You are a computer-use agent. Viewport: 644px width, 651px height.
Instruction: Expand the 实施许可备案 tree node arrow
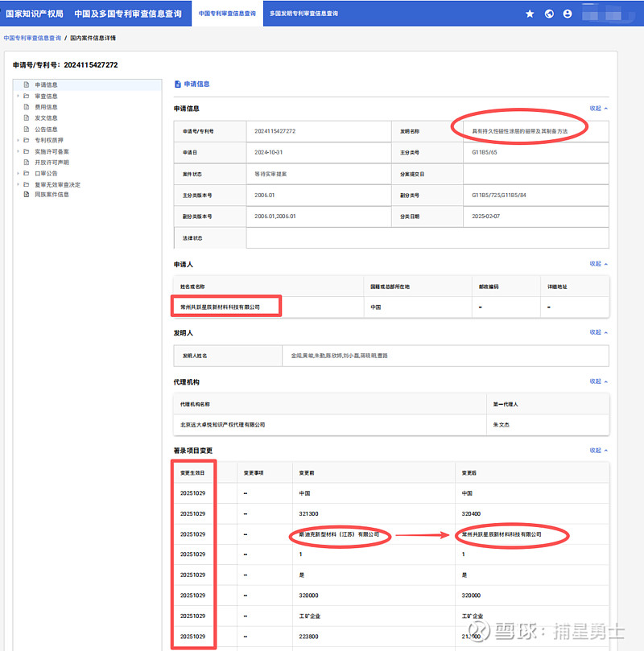(x=17, y=151)
